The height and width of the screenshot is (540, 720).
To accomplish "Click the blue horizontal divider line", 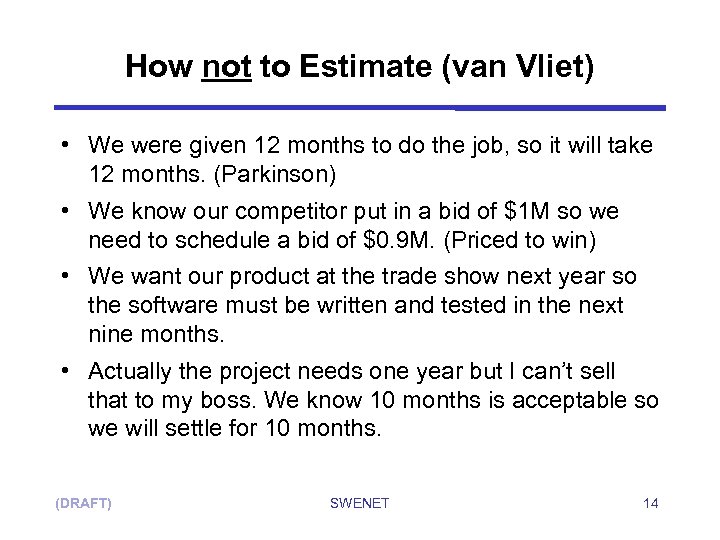I will [360, 107].
